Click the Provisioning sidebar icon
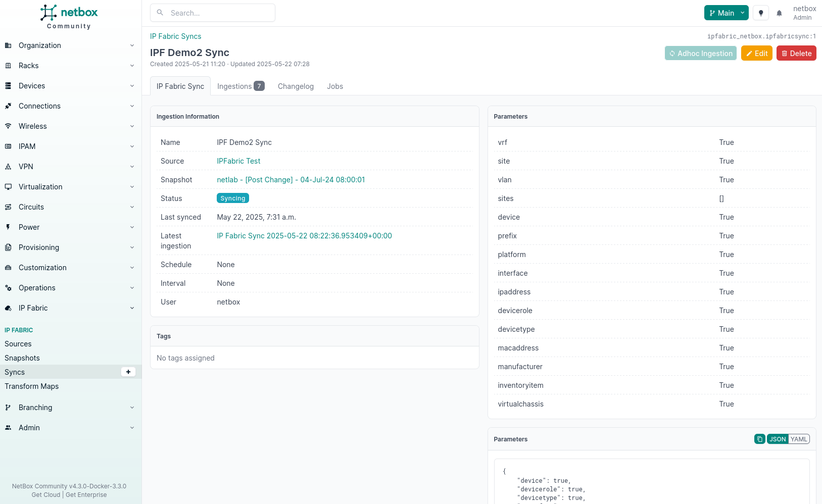This screenshot has height=504, width=822. pyautogui.click(x=8, y=247)
